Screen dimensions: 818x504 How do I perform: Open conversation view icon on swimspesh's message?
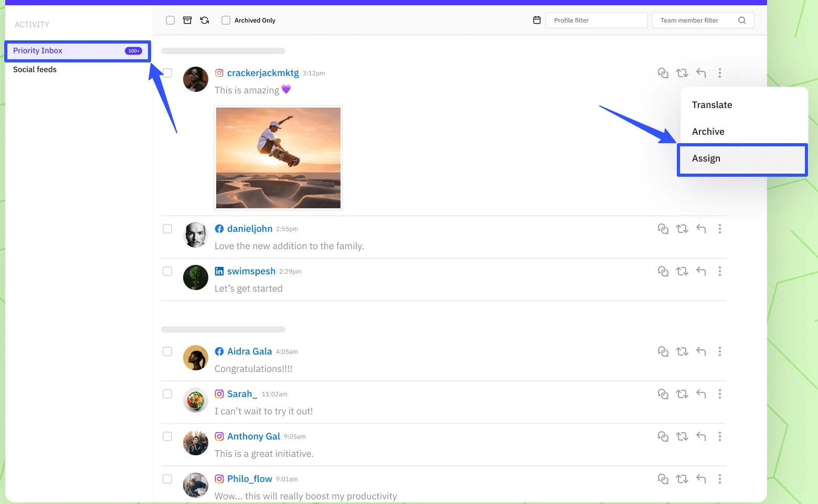pyautogui.click(x=663, y=271)
